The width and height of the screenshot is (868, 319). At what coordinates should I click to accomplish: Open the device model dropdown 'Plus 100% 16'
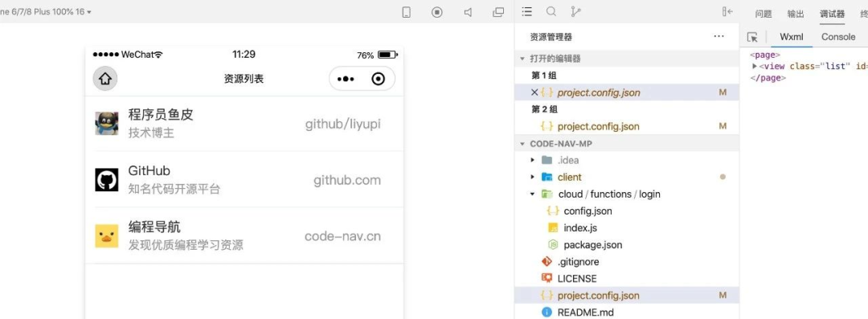[46, 11]
